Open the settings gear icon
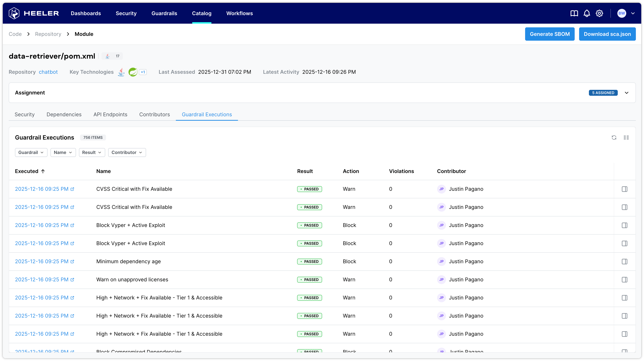The height and width of the screenshot is (361, 644). pyautogui.click(x=599, y=13)
